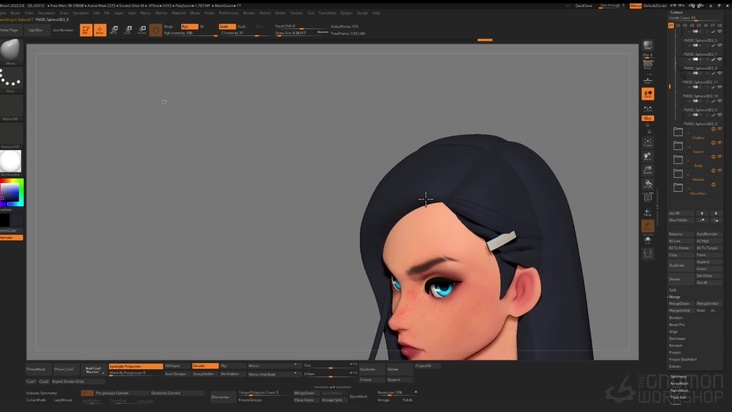Toggle eye visibility of PM3D_Sphere3D2_7 subtool

[720, 46]
